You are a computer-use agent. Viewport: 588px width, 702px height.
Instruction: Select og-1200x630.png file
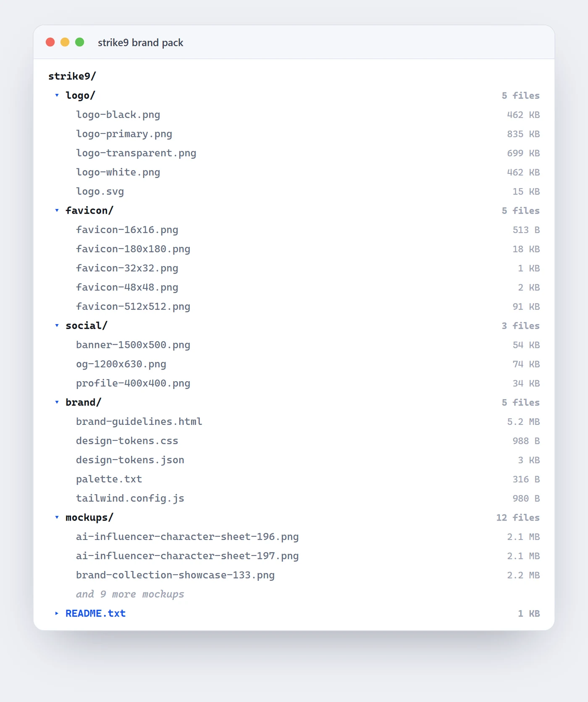pos(294,364)
